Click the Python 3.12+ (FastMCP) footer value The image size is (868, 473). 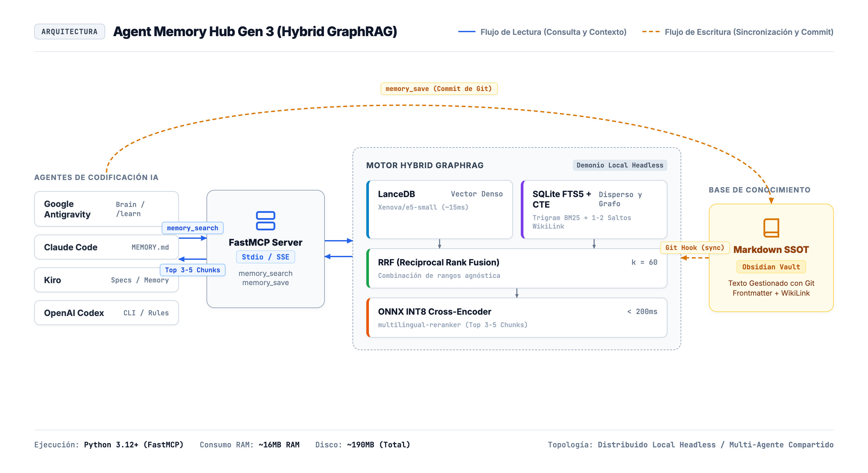tap(133, 445)
